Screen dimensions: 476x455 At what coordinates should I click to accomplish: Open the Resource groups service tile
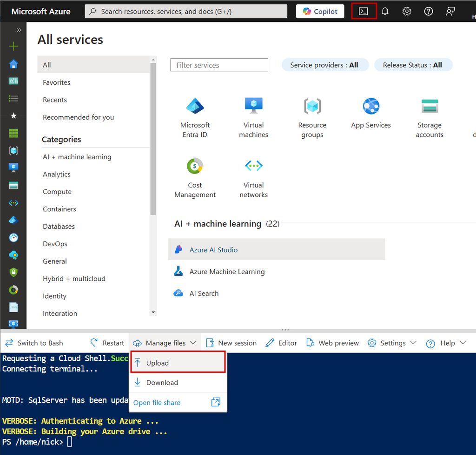pyautogui.click(x=312, y=118)
